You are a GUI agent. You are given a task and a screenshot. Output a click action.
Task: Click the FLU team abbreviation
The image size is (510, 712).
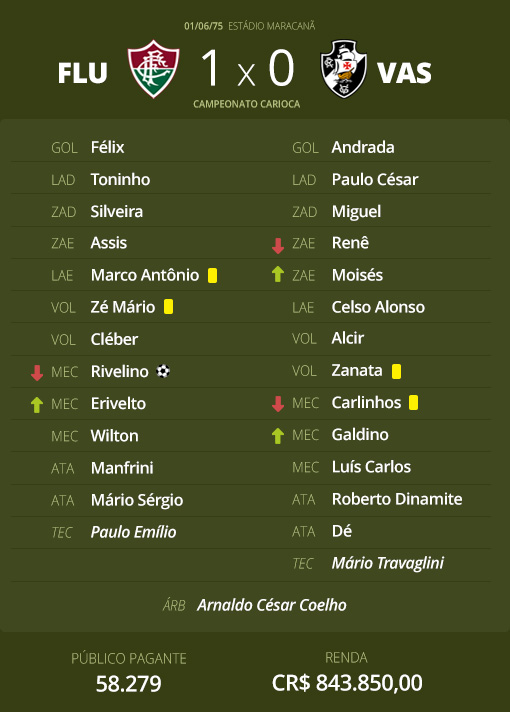tap(83, 73)
